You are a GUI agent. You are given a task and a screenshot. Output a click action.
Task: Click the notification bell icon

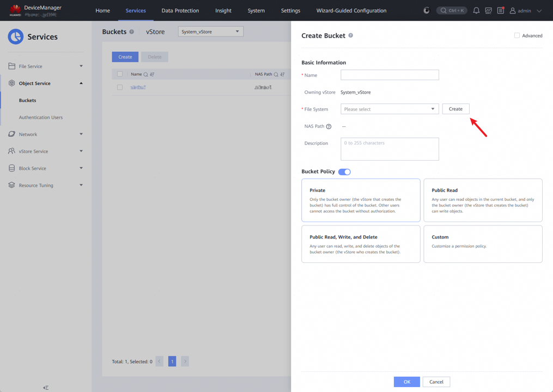pos(476,10)
